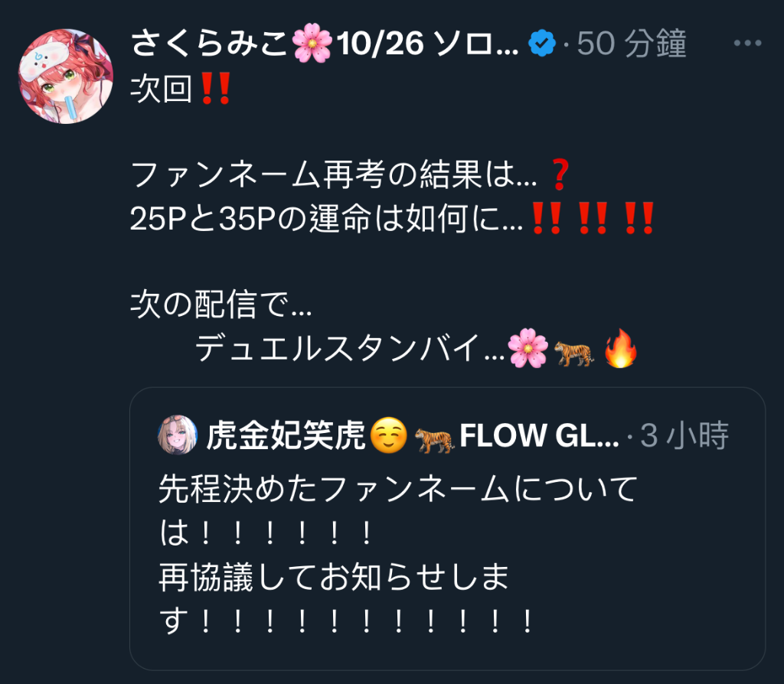Click the red double exclamation after 次回
Screen dimensions: 784x684
[215, 88]
